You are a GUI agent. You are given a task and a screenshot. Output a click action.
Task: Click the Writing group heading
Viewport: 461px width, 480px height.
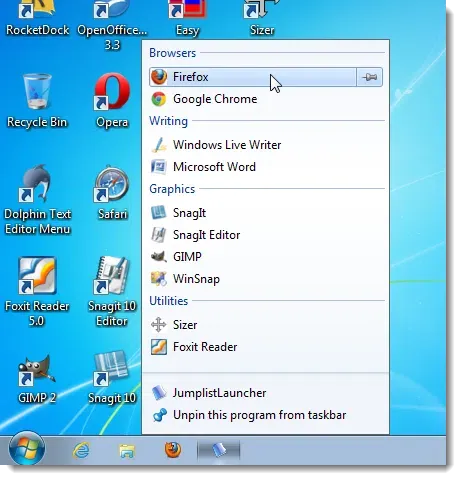click(168, 121)
